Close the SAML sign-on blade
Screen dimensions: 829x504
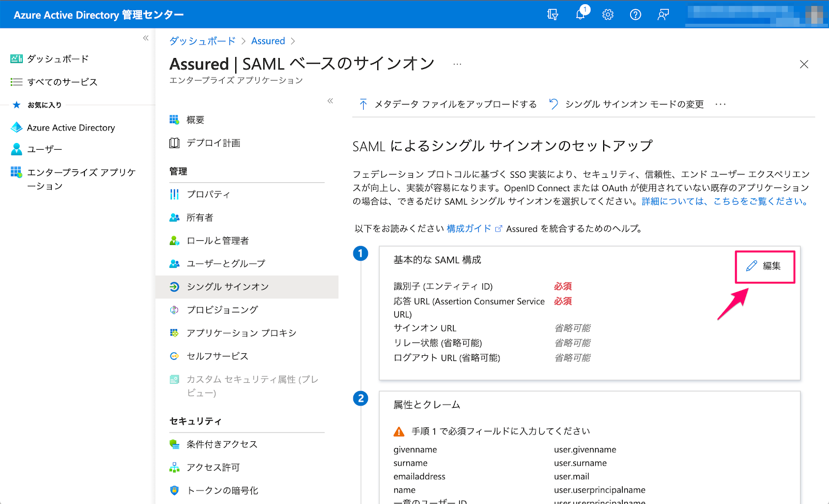point(804,64)
